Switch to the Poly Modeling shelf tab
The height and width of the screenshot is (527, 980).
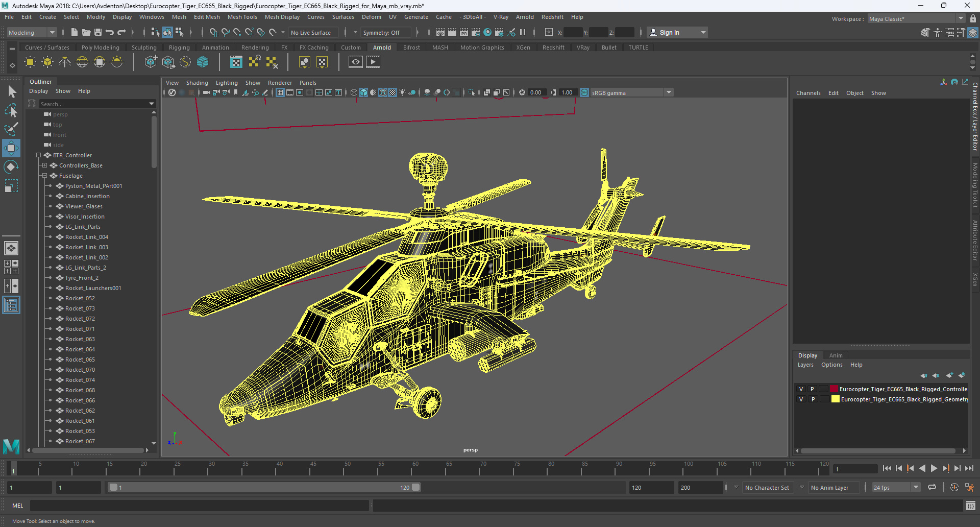(x=100, y=47)
